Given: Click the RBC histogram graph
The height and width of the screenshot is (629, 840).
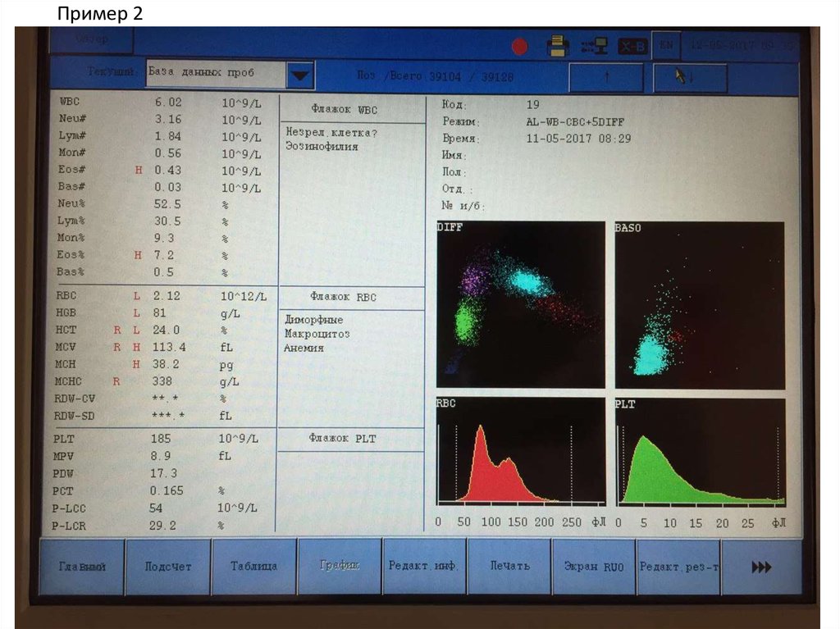Looking at the screenshot, I should click(x=521, y=452).
